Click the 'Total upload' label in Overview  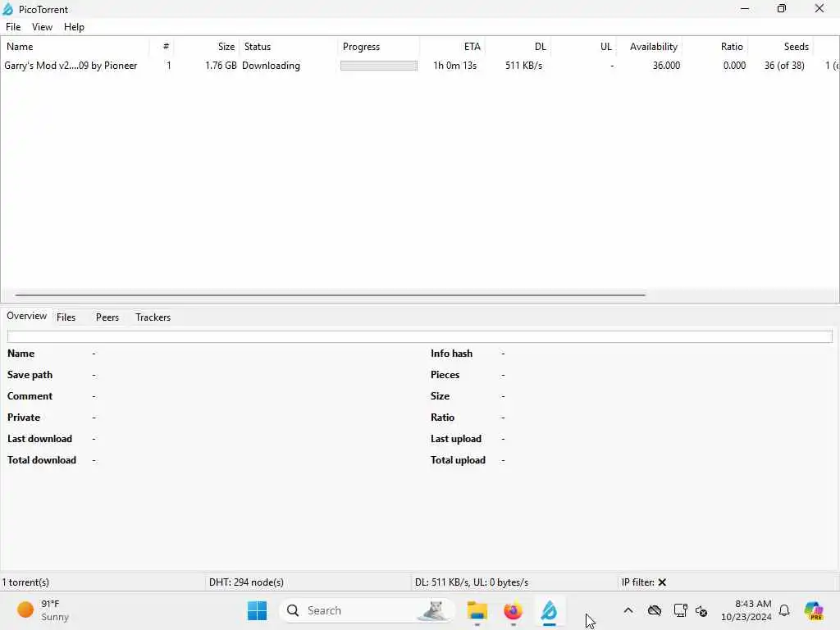(x=458, y=459)
